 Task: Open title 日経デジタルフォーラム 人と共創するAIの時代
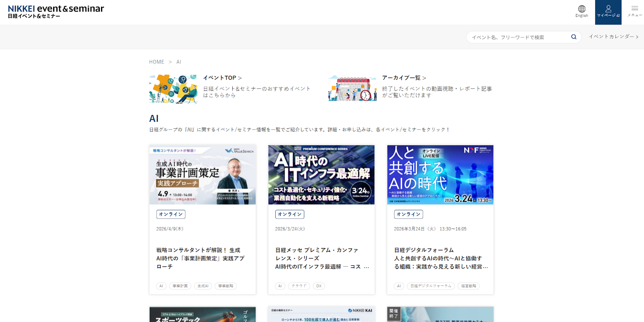[x=441, y=258]
